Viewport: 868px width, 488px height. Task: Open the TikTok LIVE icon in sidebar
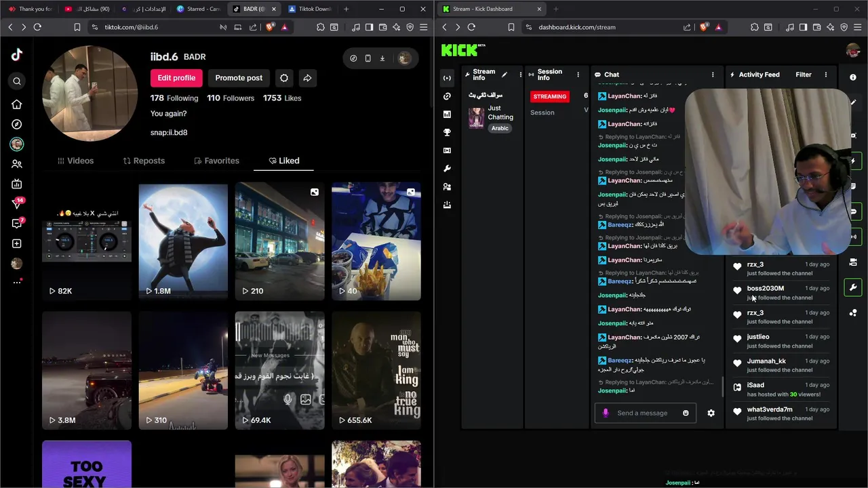point(17,184)
